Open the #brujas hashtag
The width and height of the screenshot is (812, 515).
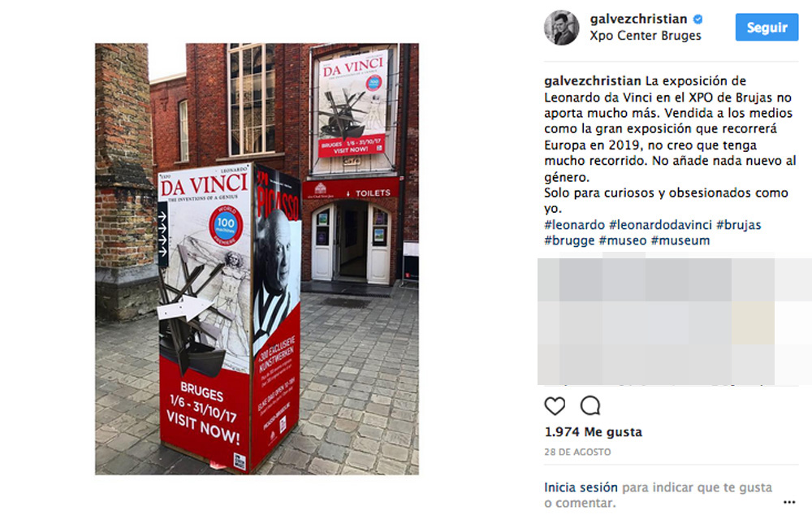[738, 225]
